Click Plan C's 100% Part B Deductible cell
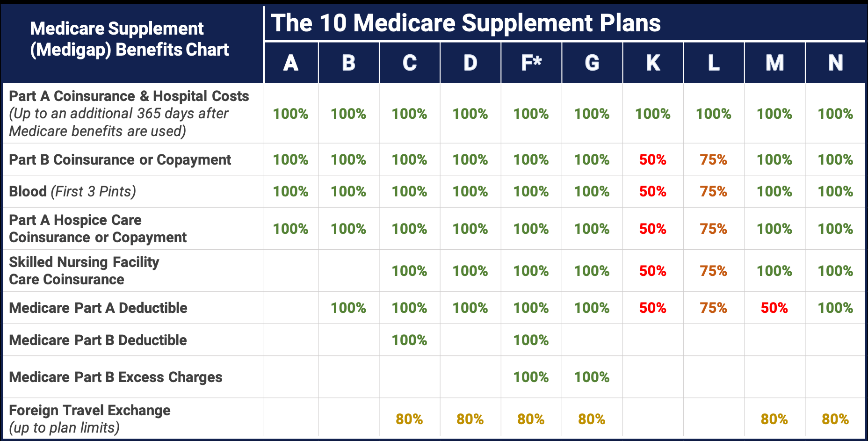This screenshot has width=868, height=441. point(410,340)
